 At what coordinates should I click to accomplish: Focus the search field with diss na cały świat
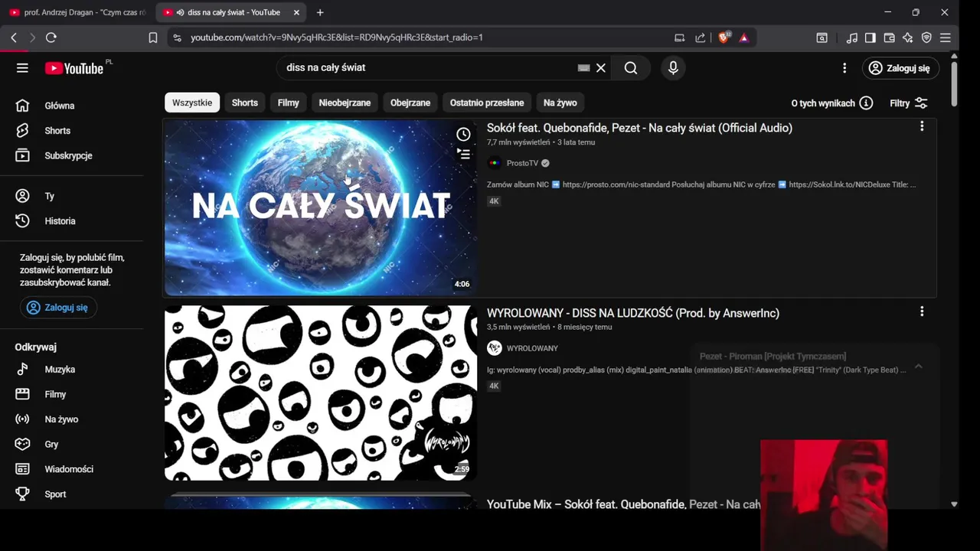[x=429, y=67]
